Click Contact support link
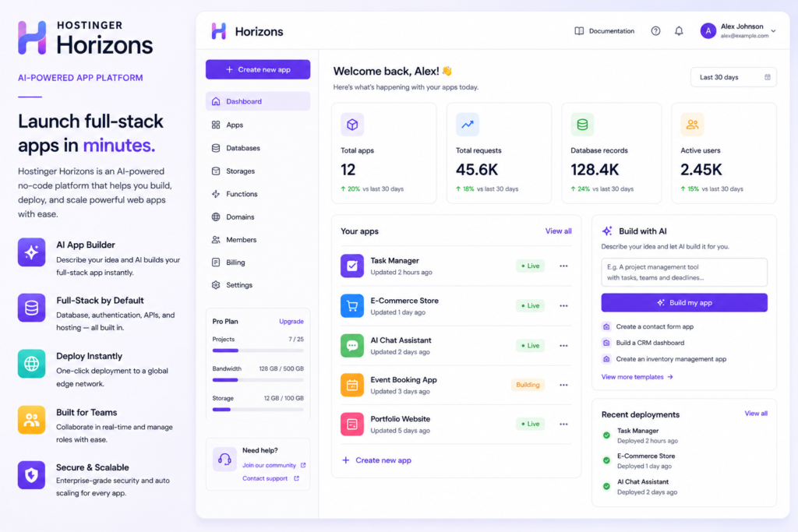The height and width of the screenshot is (532, 798). pos(270,478)
